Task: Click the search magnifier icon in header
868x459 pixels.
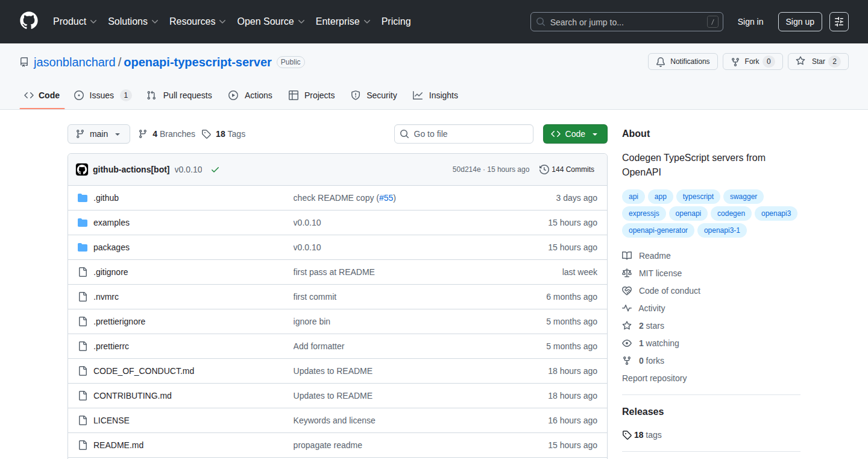Action: pyautogui.click(x=541, y=22)
